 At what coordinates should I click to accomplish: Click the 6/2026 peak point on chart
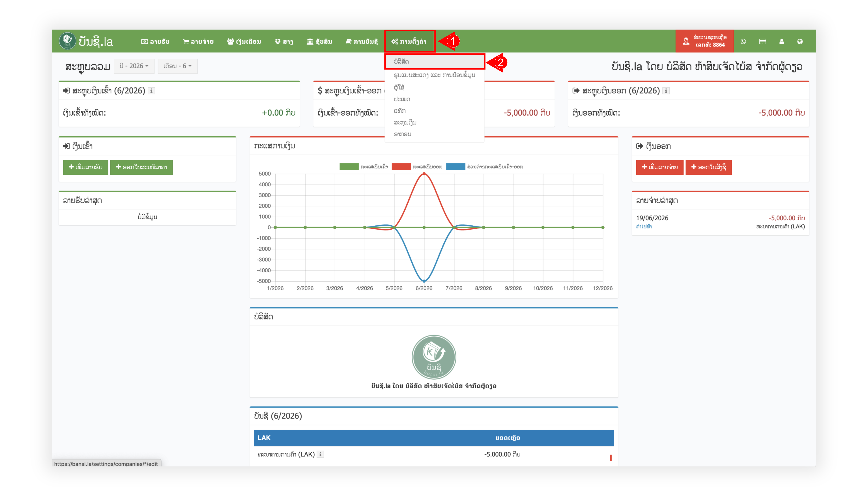click(424, 174)
